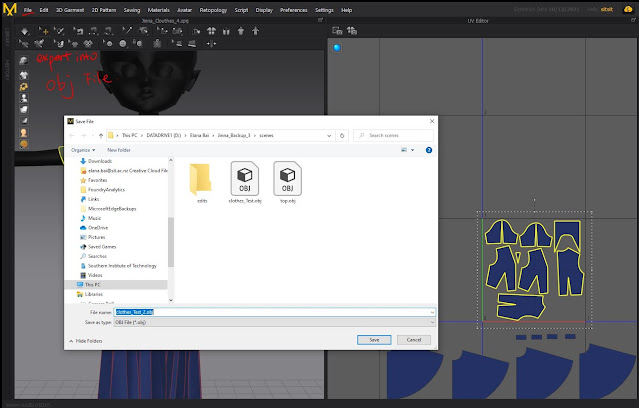Click the Cancel button

point(414,340)
